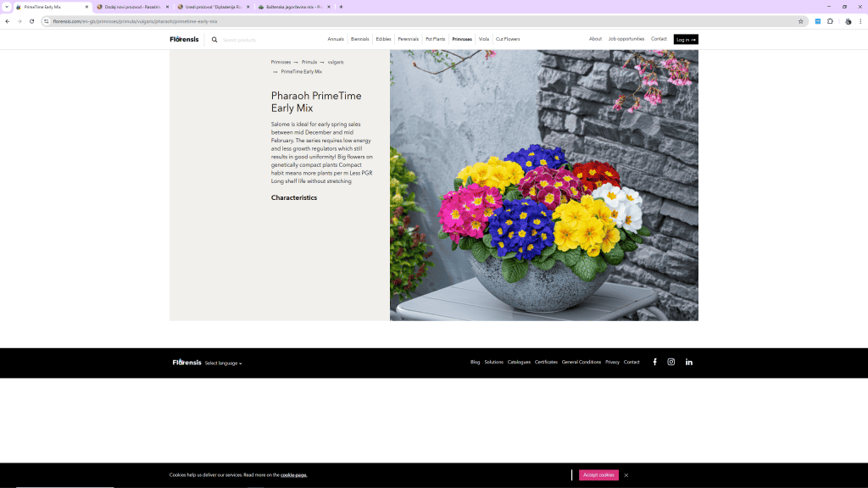Open the Pot Plants menu
868x488 pixels.
(x=435, y=39)
